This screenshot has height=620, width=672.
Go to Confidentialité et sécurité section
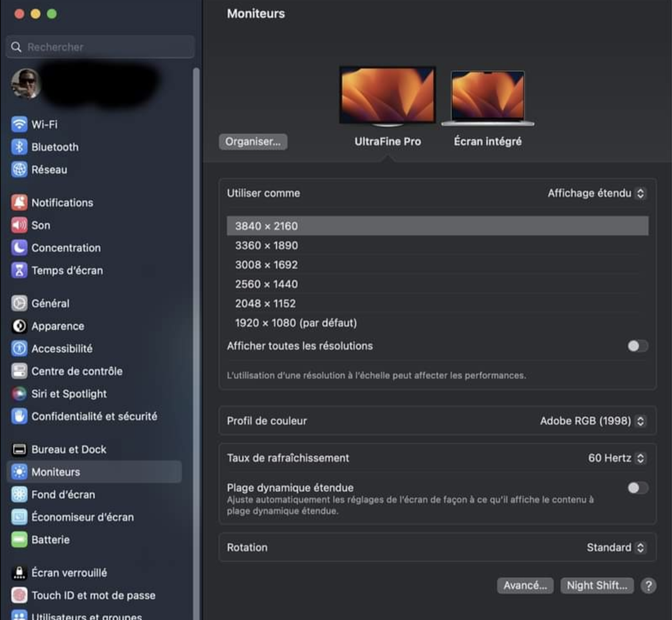[94, 417]
